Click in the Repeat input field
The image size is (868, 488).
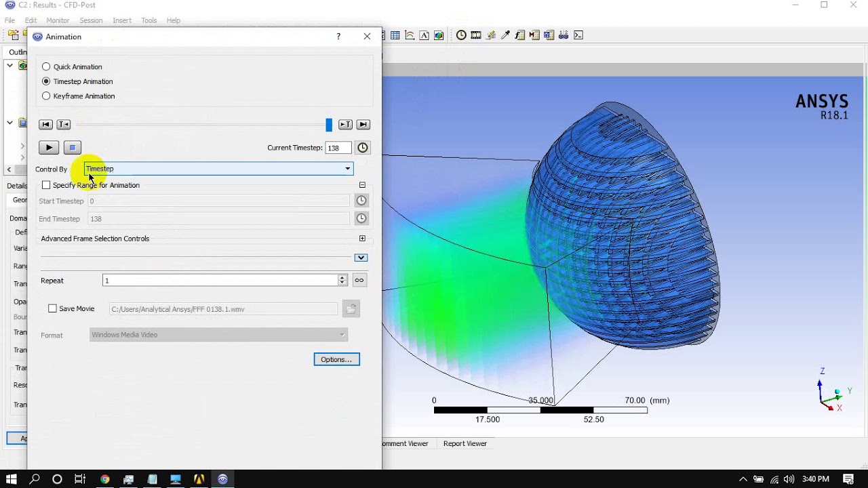tap(220, 281)
